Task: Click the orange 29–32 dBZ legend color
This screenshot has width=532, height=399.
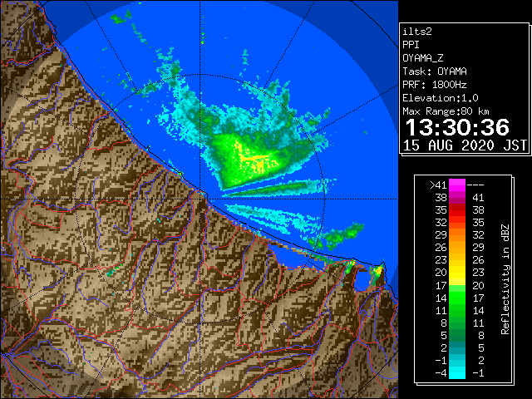Action: pos(457,234)
